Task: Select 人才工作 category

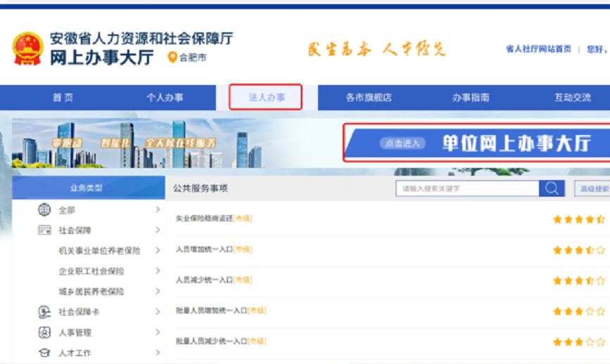Action: tap(75, 353)
